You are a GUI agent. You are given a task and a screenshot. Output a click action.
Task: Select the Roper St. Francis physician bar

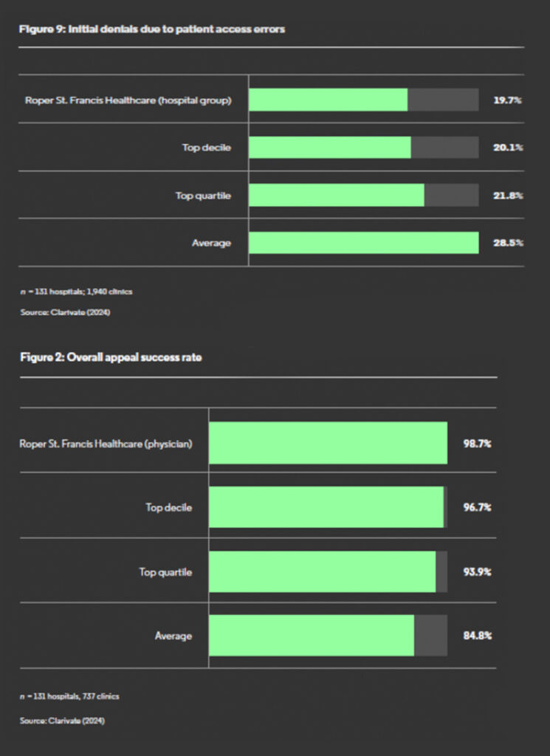[329, 443]
